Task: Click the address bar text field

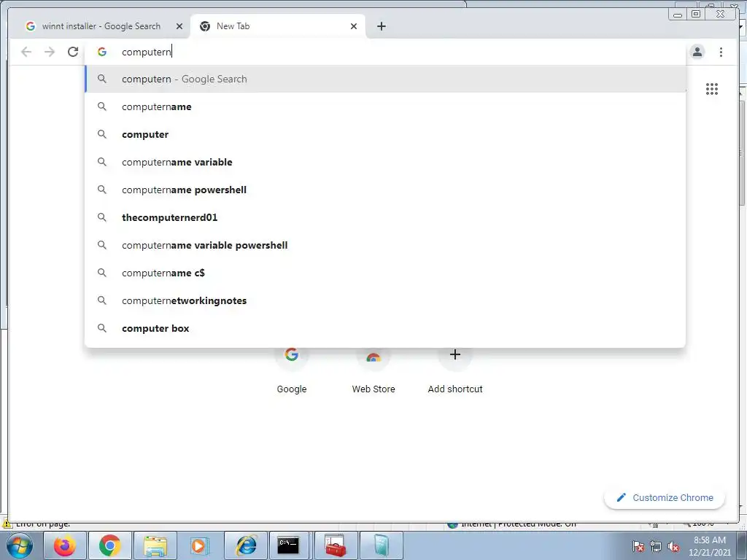Action: click(x=384, y=52)
